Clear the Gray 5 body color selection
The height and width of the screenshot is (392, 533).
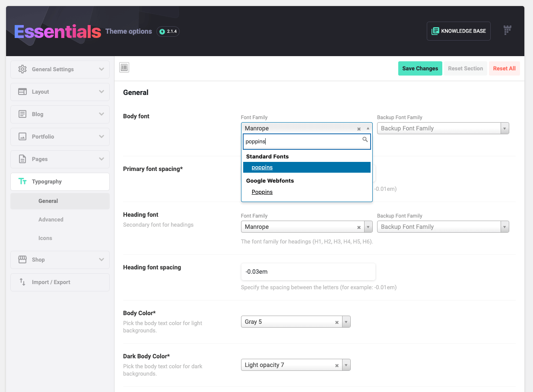(337, 322)
